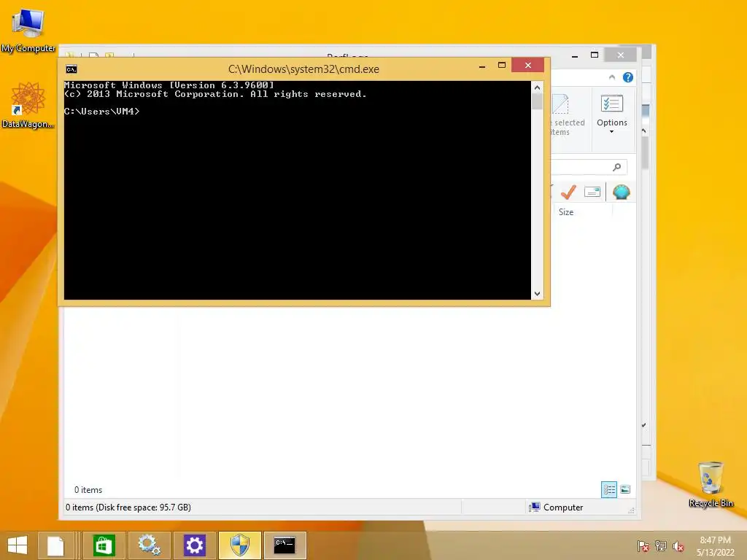Click the muted volume tray icon
The width and height of the screenshot is (747, 560).
pyautogui.click(x=678, y=546)
